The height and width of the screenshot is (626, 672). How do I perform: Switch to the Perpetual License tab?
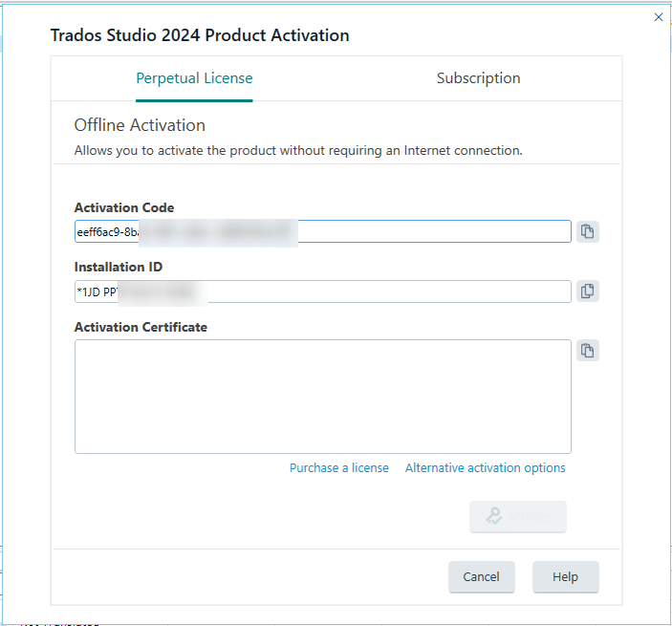tap(194, 78)
